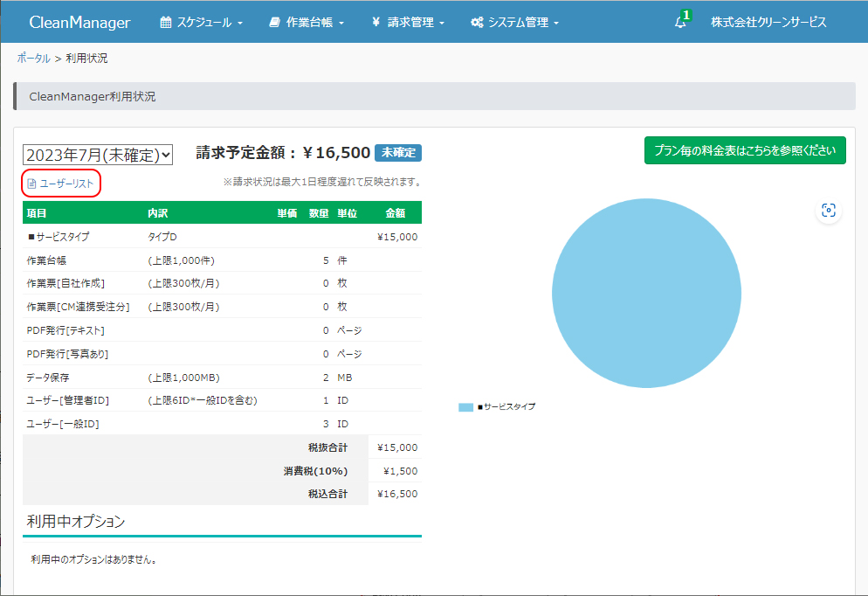Click the document icon next to ユーザーリスト

click(32, 184)
